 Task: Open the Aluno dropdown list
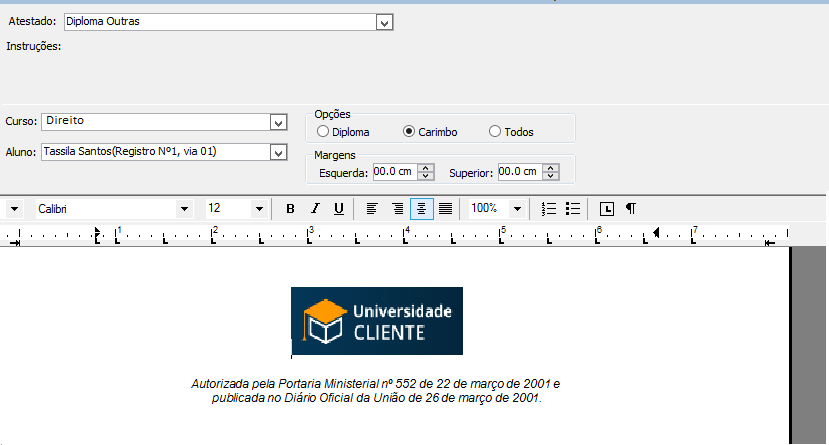(278, 152)
